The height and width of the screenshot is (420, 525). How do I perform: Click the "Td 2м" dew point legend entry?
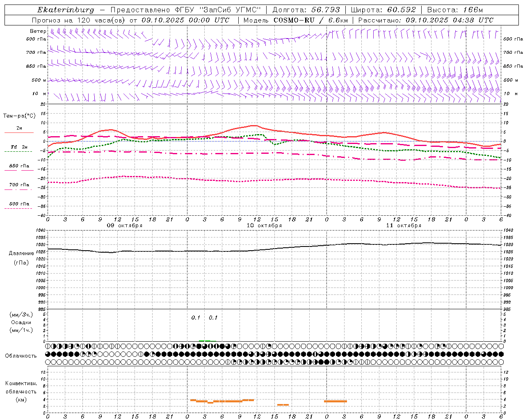19,147
